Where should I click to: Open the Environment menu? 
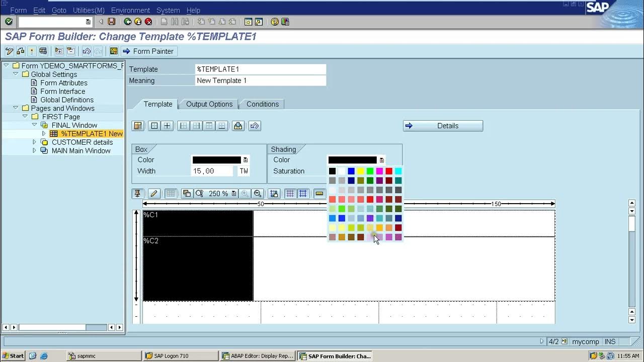click(130, 10)
